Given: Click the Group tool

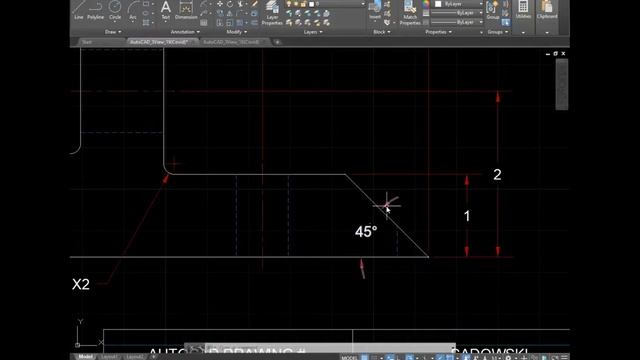Looking at the screenshot, I should (x=493, y=10).
